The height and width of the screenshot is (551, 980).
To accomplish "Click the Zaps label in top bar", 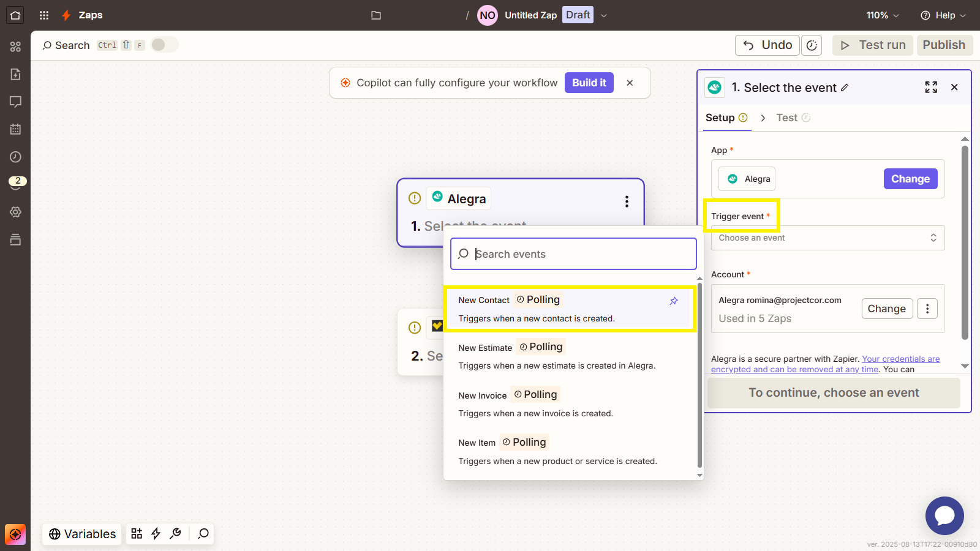I will click(91, 15).
